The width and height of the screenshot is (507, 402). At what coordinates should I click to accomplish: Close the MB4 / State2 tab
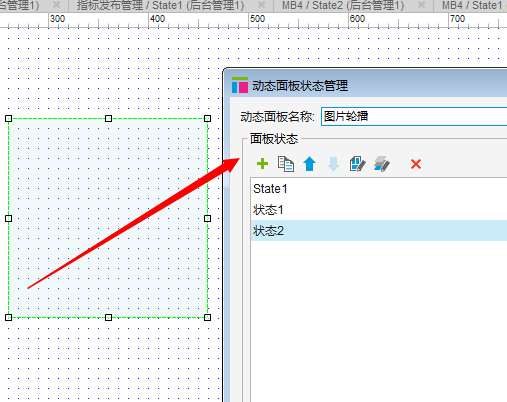[422, 5]
